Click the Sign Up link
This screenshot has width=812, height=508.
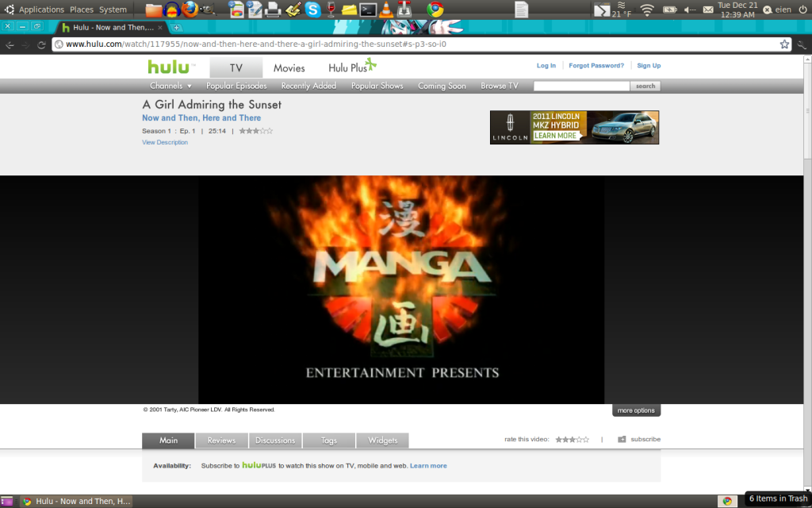pyautogui.click(x=649, y=65)
